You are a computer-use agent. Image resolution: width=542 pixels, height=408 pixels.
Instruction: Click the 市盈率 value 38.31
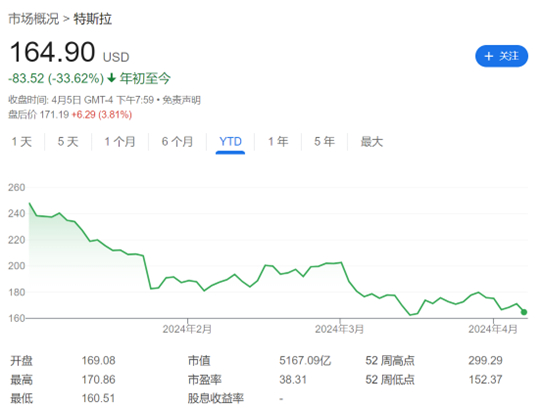pos(293,380)
